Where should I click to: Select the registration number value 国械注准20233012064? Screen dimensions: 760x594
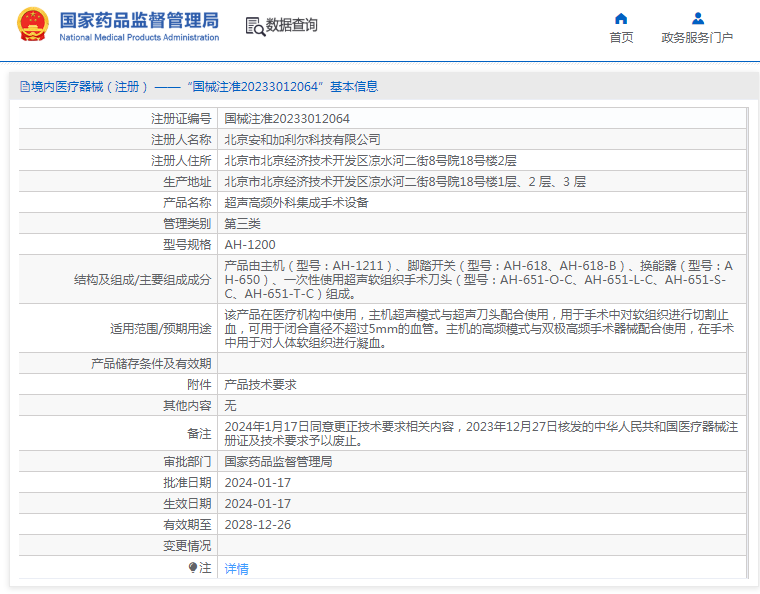pyautogui.click(x=287, y=119)
